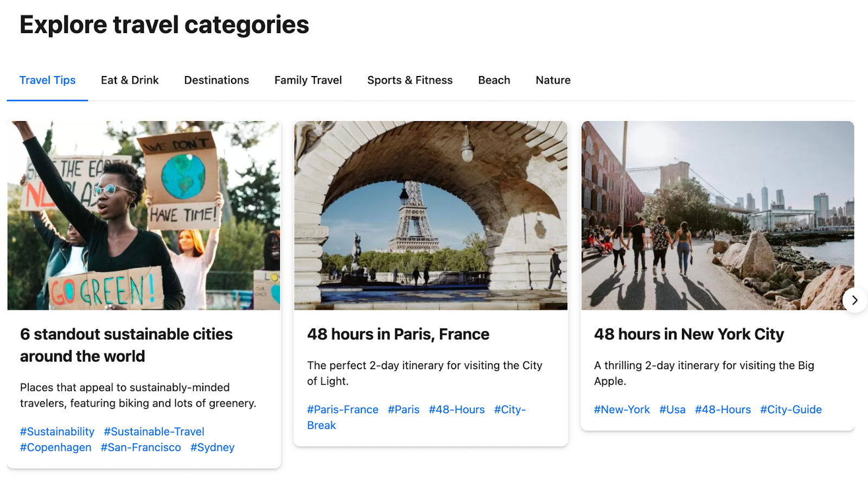Image resolution: width=868 pixels, height=480 pixels.
Task: Open the #Sustainability tag link
Action: tap(56, 431)
